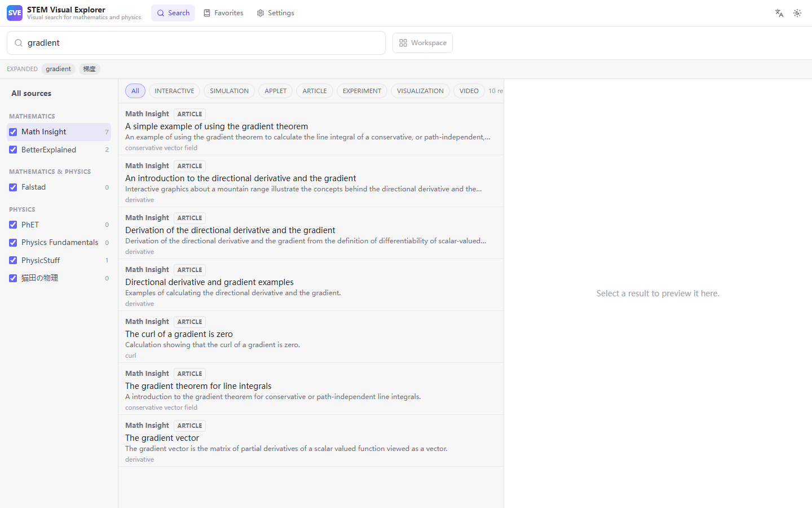The image size is (812, 508).
Task: Filter results by INTERACTIVE type
Action: tap(174, 91)
